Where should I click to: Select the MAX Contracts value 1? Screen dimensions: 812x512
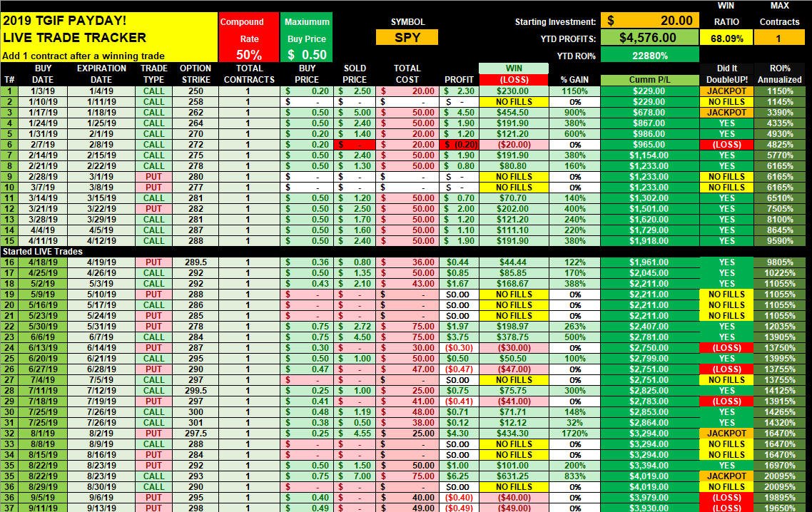[779, 39]
